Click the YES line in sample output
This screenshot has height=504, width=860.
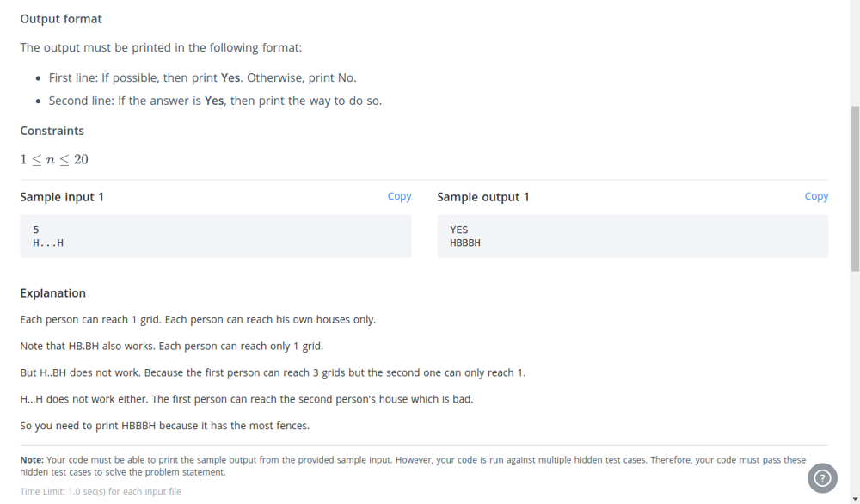(x=459, y=230)
